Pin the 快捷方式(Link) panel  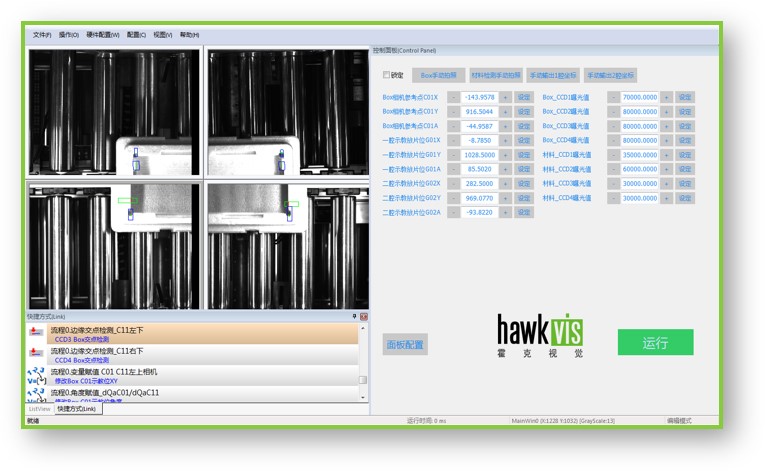pos(354,317)
